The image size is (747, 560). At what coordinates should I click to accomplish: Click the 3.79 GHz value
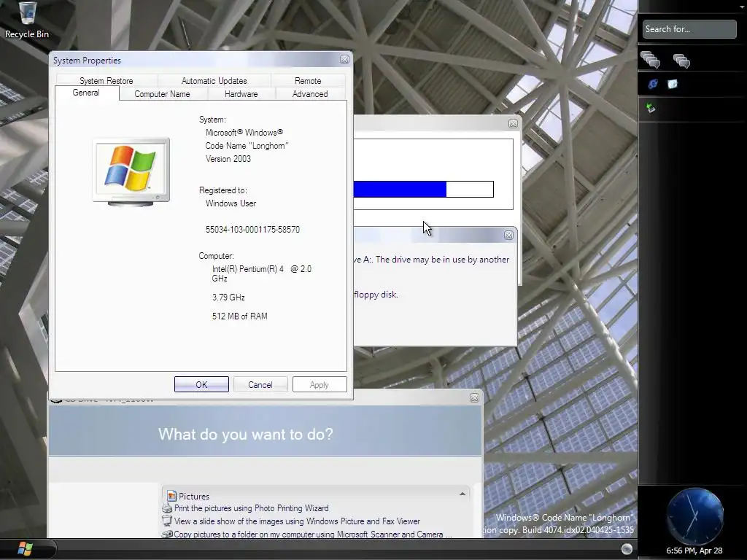pos(228,297)
